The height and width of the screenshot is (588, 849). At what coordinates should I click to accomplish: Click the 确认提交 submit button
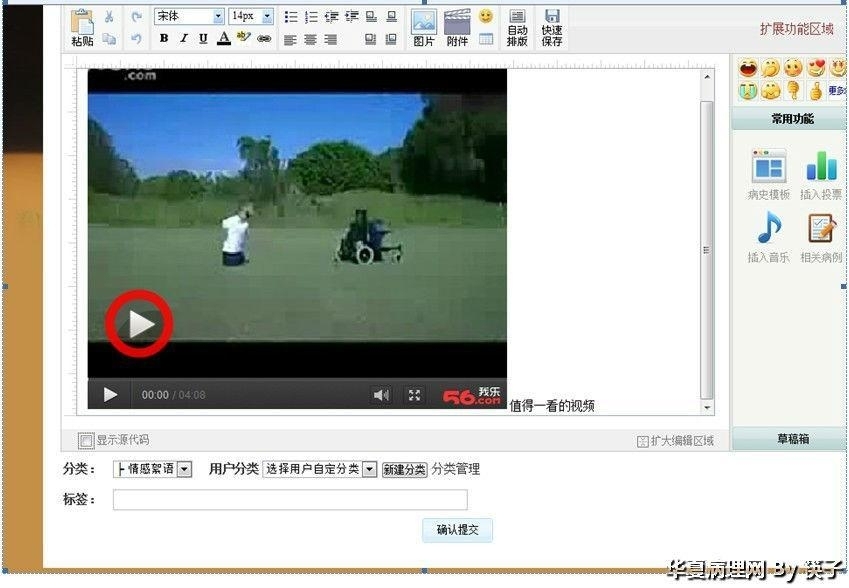[458, 530]
